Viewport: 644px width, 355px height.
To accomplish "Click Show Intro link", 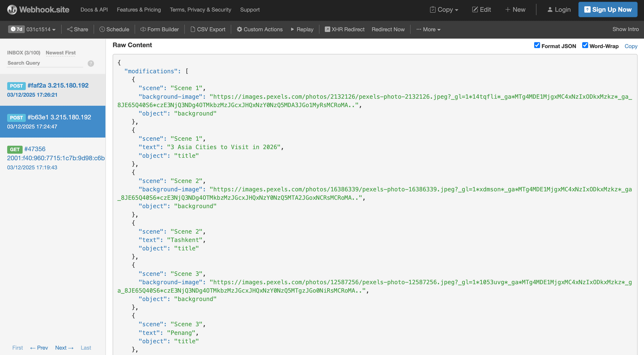I will [x=625, y=29].
